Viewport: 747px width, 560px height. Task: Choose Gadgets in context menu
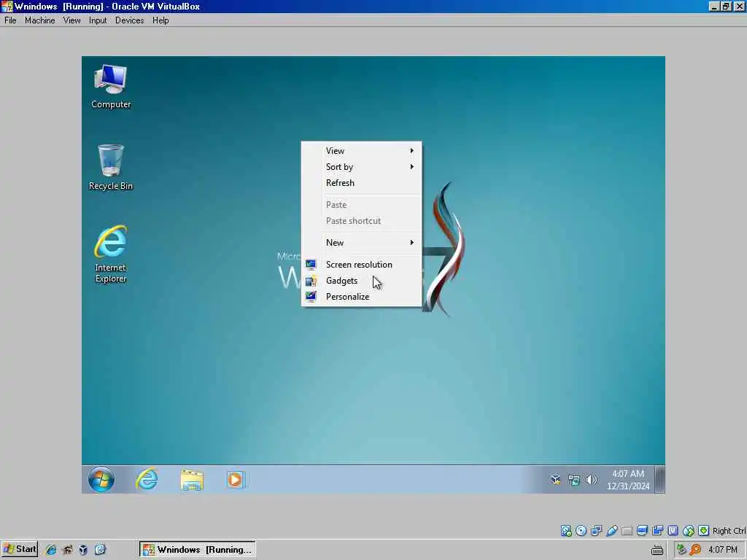[x=362, y=281]
